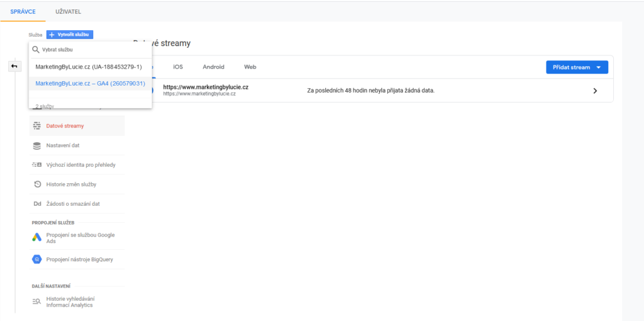Open Výchozí identita pro přehledy
The width and height of the screenshot is (644, 321).
pos(77,165)
